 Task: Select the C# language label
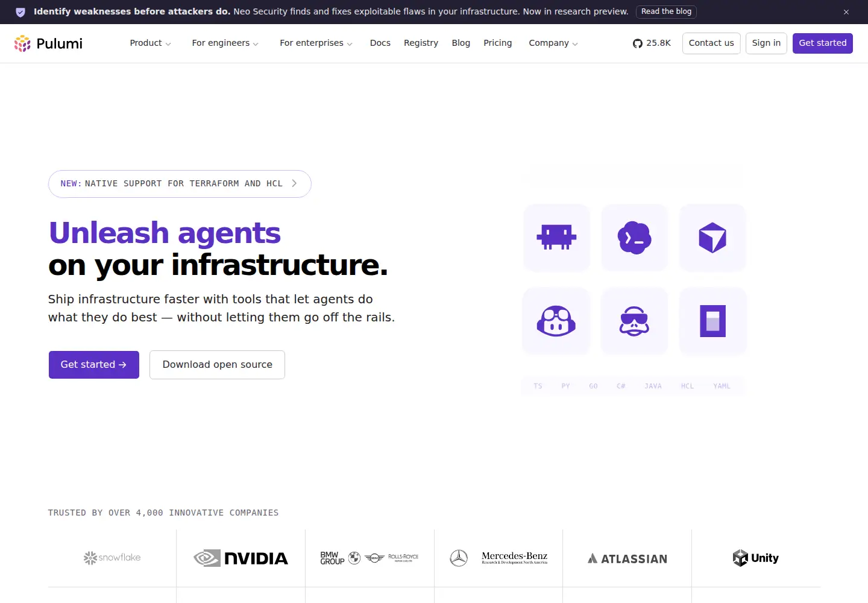[x=621, y=386]
